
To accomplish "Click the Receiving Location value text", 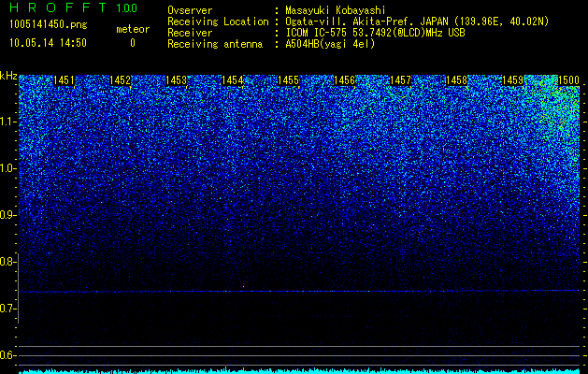I will point(416,22).
